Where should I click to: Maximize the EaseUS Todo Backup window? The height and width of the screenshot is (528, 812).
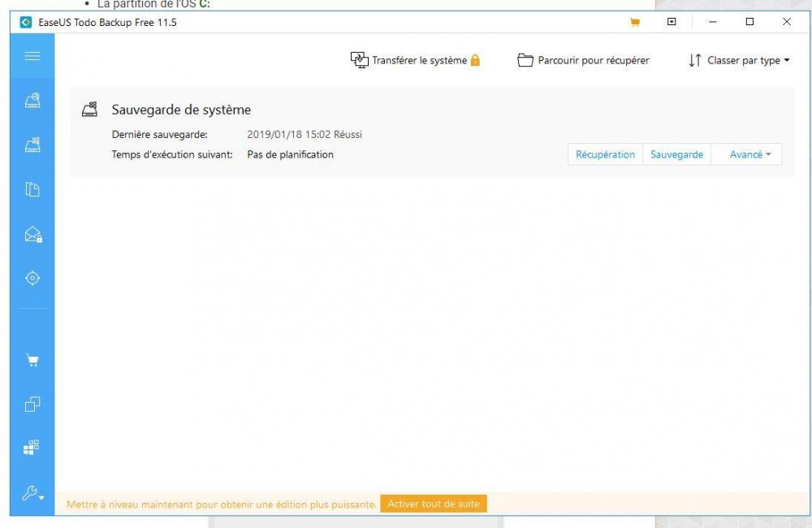point(749,22)
